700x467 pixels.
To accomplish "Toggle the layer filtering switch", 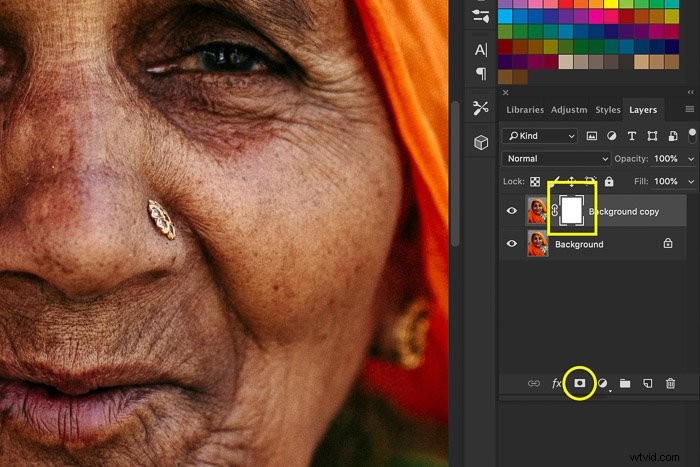I will pos(692,136).
